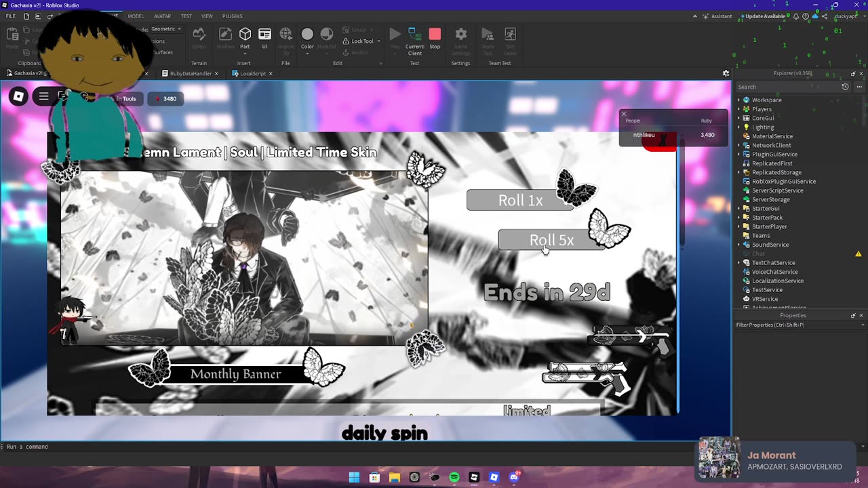Open Spotify from the taskbar
Viewport: 868px width, 488px height.
click(454, 477)
